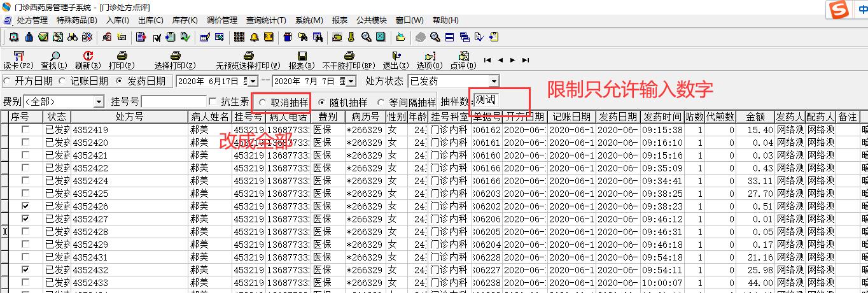Click the 点评(D) review icon
Image resolution: width=868 pixels, height=293 pixels.
pyautogui.click(x=463, y=56)
